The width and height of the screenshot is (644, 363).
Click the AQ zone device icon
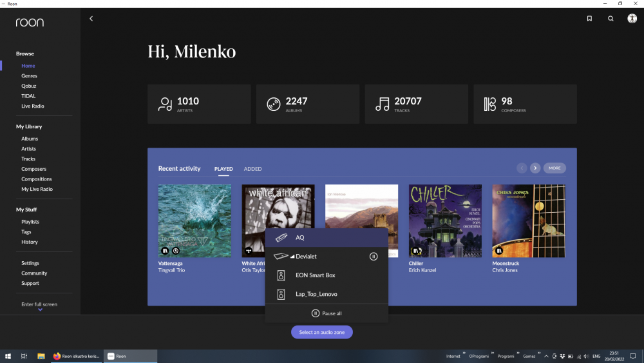[x=281, y=238]
